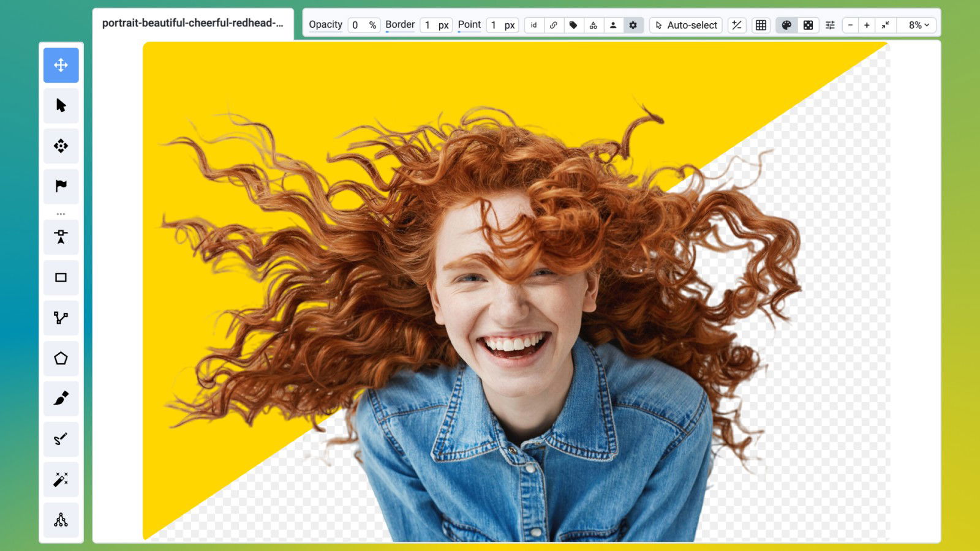Toggle the dice random colors icon
Viewport: 980px width, 551px height.
point(808,25)
